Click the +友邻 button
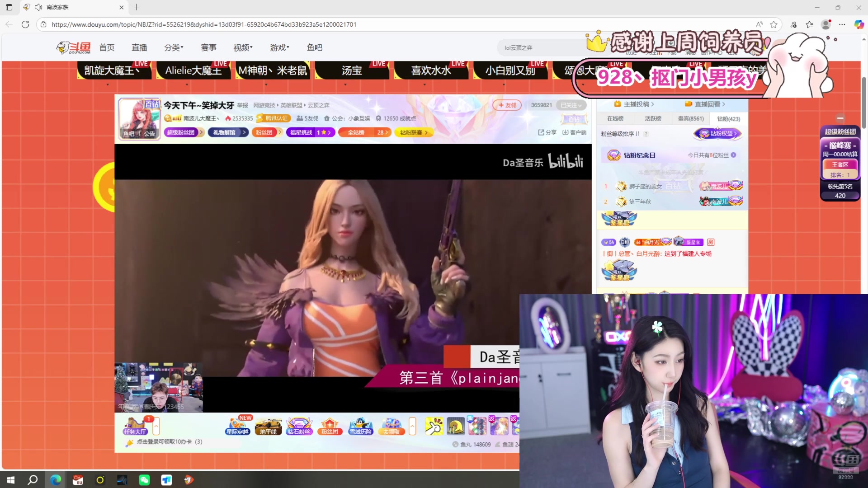The height and width of the screenshot is (488, 868). (507, 105)
